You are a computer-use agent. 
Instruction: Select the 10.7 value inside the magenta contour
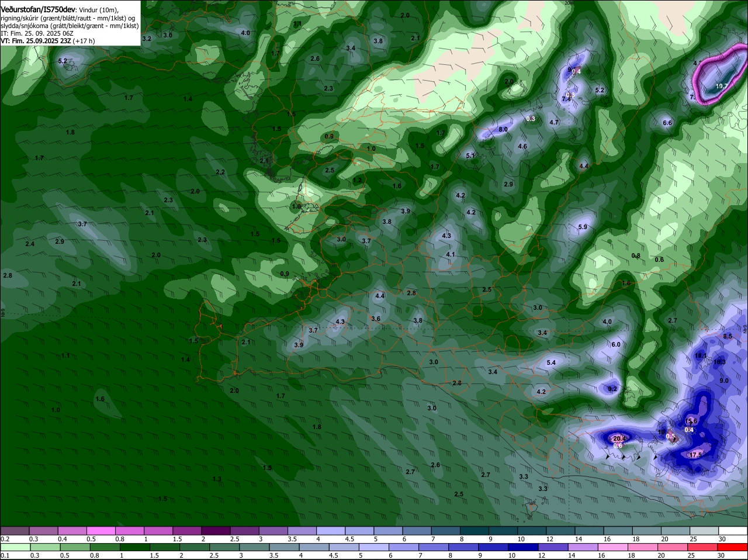click(x=722, y=86)
